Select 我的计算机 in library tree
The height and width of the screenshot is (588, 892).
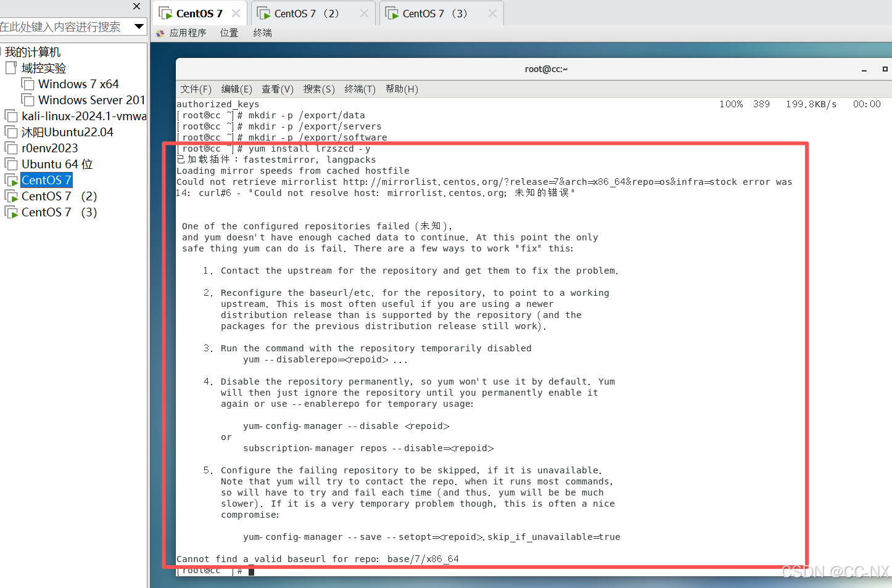33,52
